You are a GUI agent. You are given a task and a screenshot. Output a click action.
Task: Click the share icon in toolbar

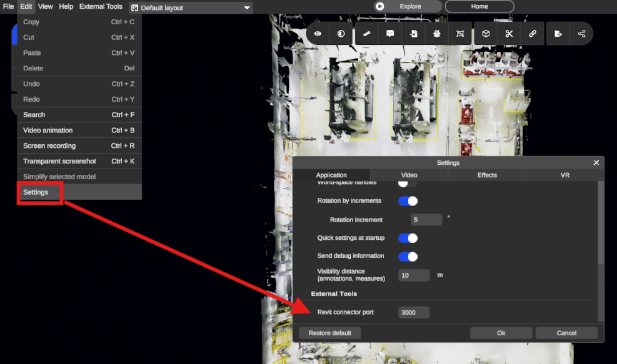pyautogui.click(x=581, y=34)
